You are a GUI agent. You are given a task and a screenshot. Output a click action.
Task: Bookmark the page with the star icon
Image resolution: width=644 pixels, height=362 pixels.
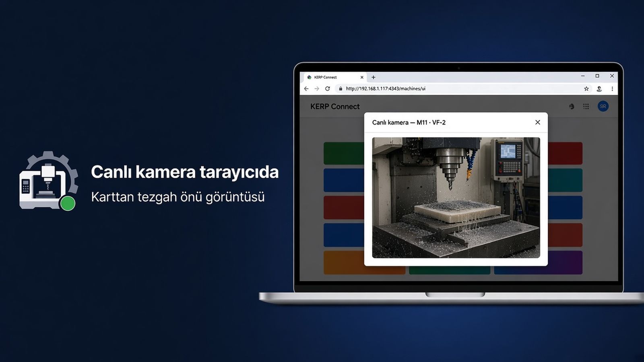(x=586, y=89)
